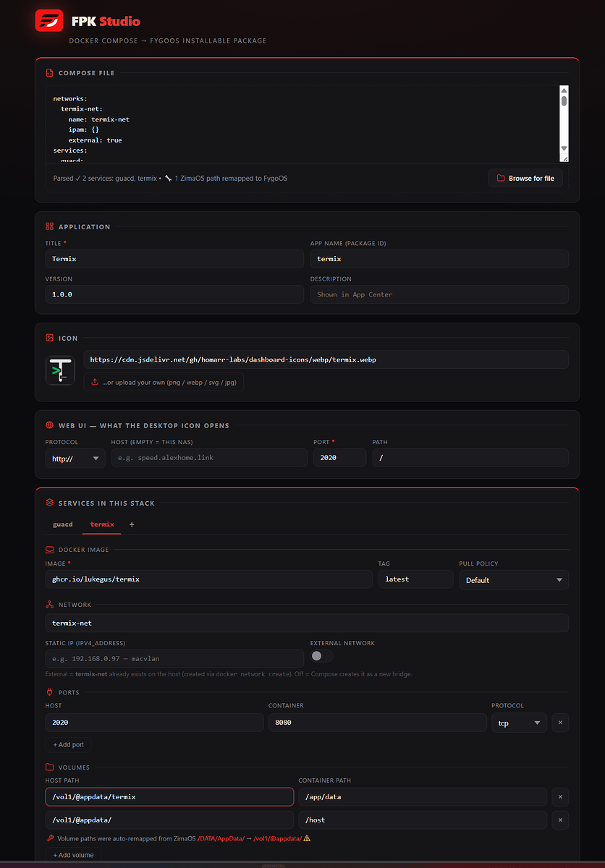Click the Web UI Port field showing 2020
Screen dimensions: 605x868
pos(339,457)
